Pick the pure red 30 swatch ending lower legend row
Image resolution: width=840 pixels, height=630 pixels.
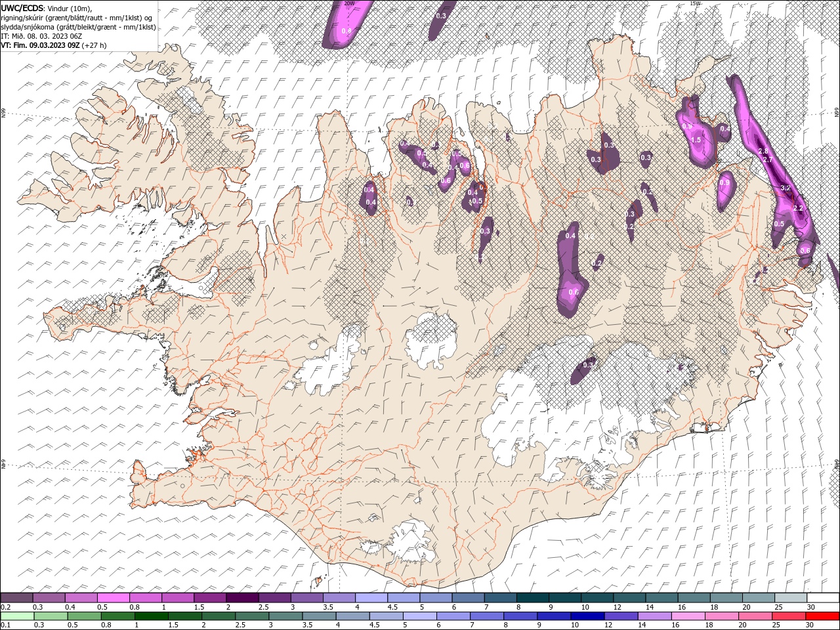pyautogui.click(x=822, y=616)
